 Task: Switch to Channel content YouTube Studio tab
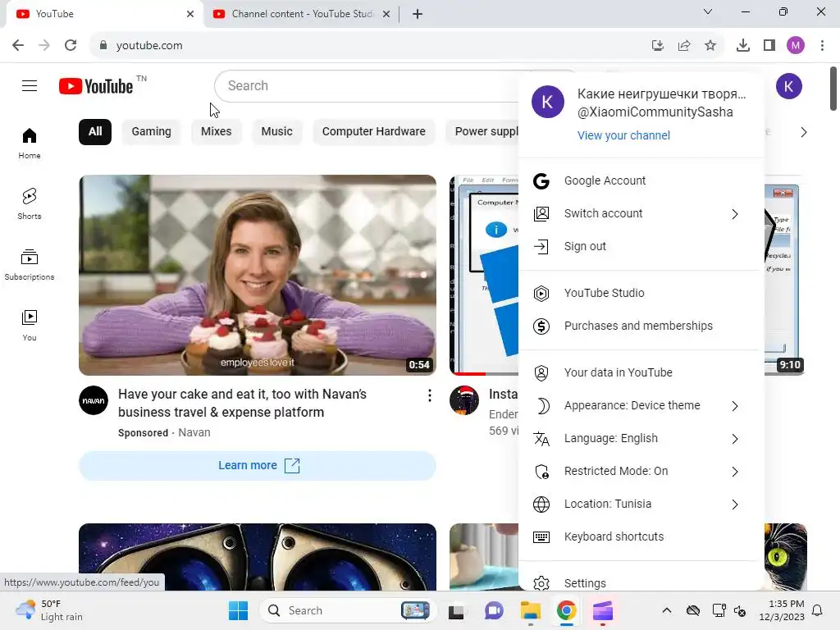tap(302, 14)
